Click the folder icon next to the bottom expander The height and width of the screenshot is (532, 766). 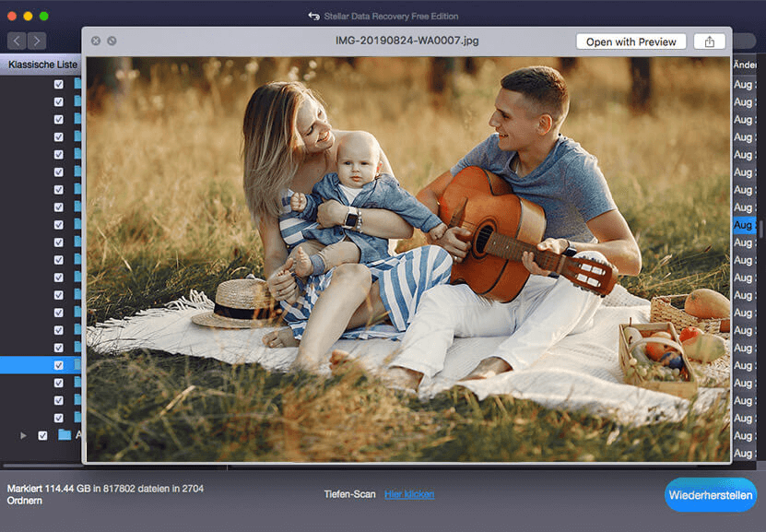click(65, 435)
